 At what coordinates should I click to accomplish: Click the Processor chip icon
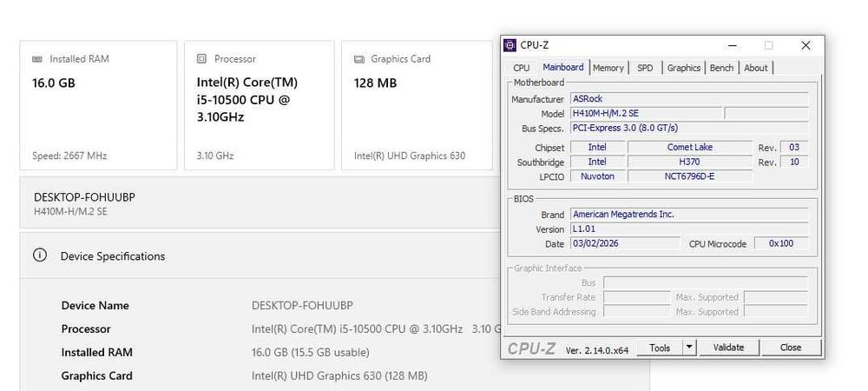click(x=201, y=59)
